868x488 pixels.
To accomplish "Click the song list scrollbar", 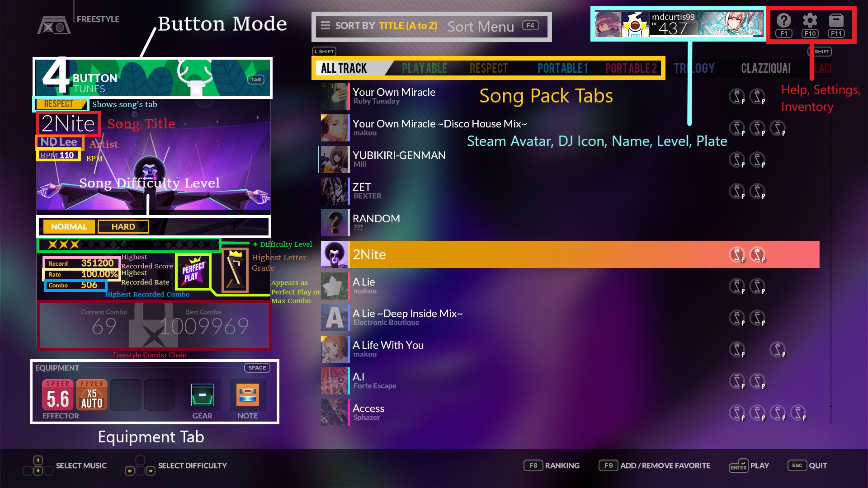I will click(x=831, y=253).
